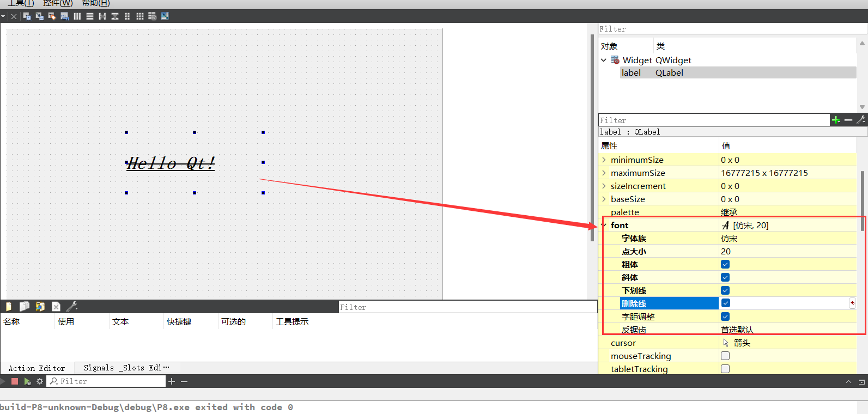Toggle the 粗体 (bold) checkbox
The width and height of the screenshot is (868, 414).
[725, 264]
